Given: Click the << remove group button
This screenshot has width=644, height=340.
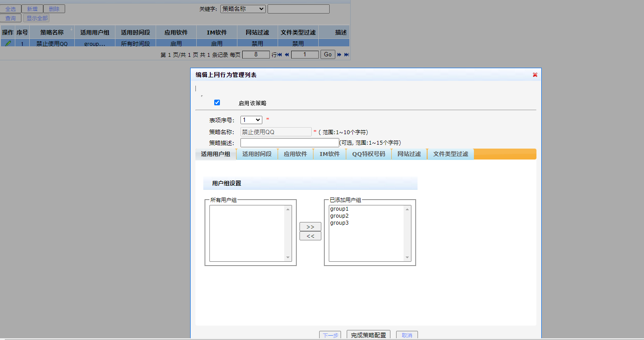Looking at the screenshot, I should pos(310,236).
